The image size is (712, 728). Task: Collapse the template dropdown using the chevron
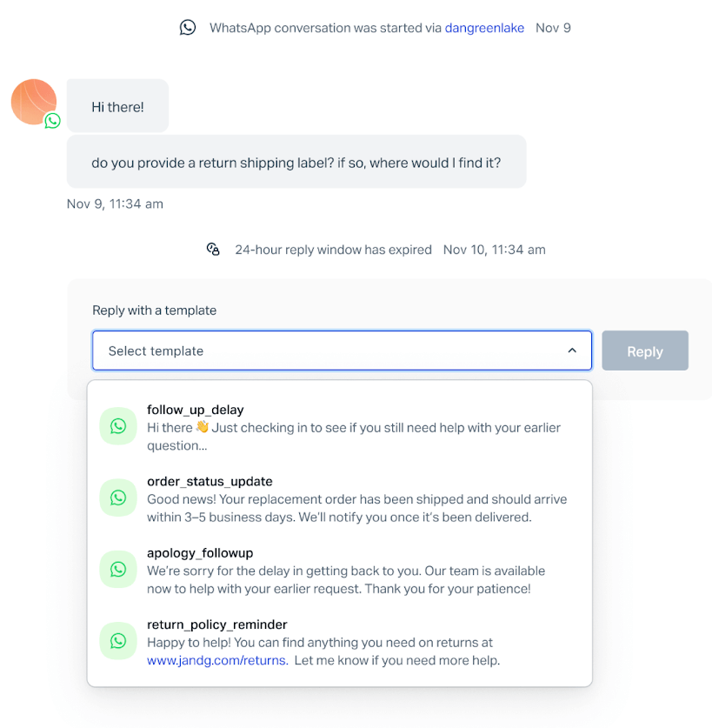click(572, 351)
